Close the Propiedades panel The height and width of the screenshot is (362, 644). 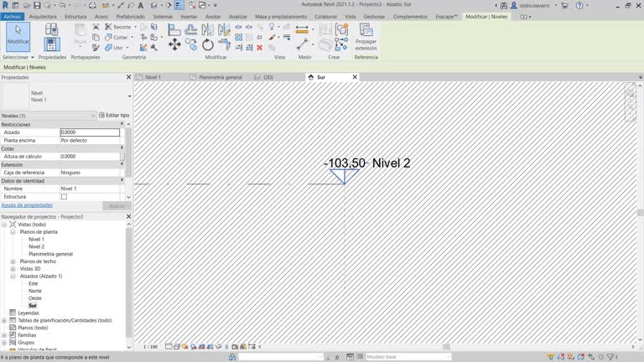pyautogui.click(x=128, y=77)
